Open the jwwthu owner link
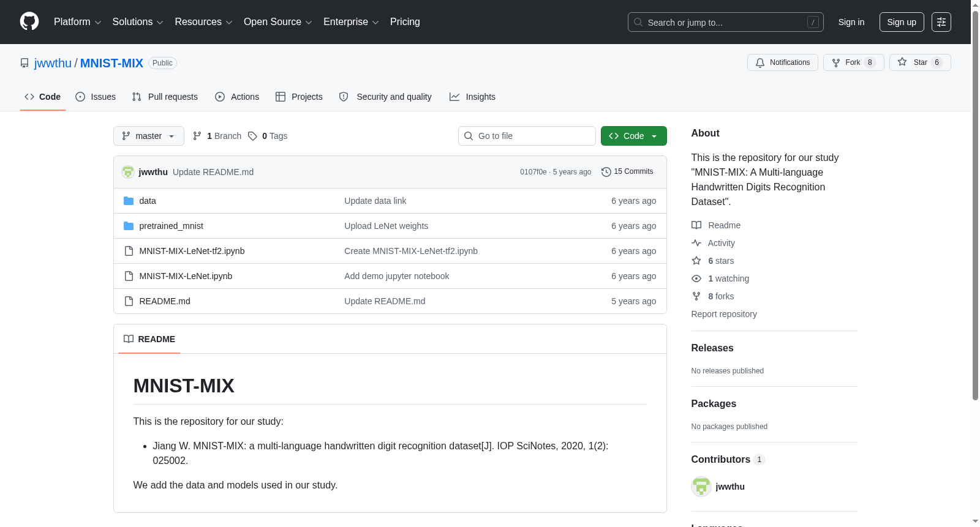This screenshot has width=980, height=527. [x=53, y=63]
